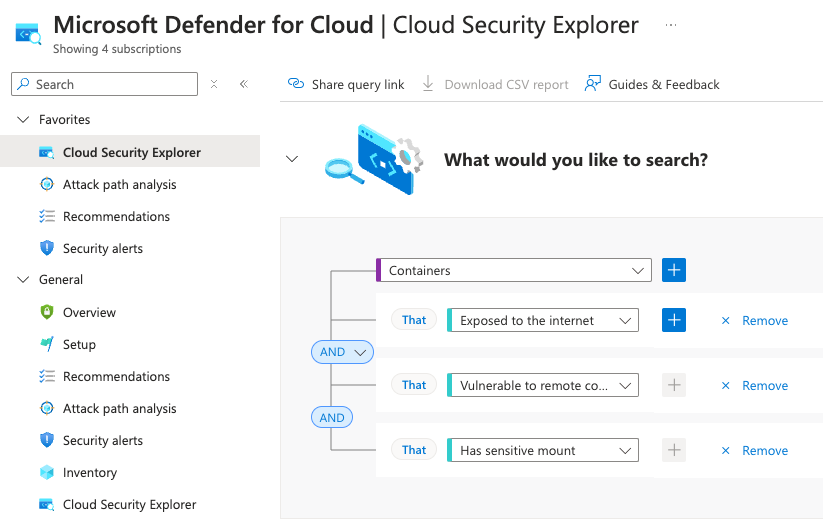Click the Favorites Attack path analysis icon
This screenshot has width=823, height=524.
[47, 184]
